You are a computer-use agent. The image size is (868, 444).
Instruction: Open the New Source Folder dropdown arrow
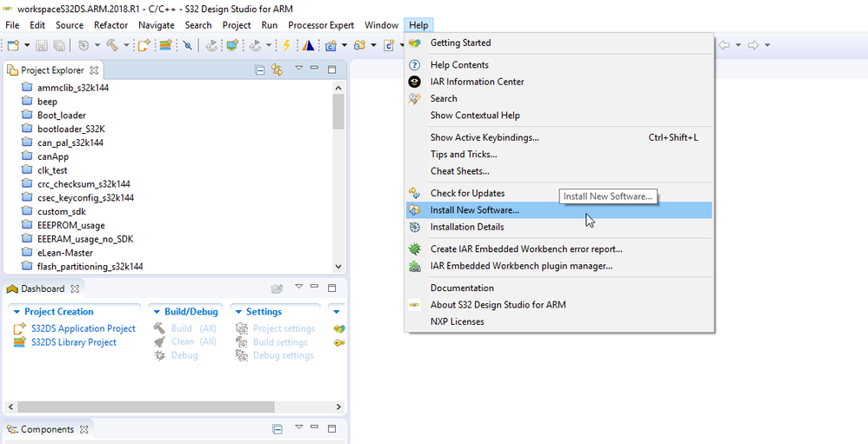pyautogui.click(x=374, y=45)
